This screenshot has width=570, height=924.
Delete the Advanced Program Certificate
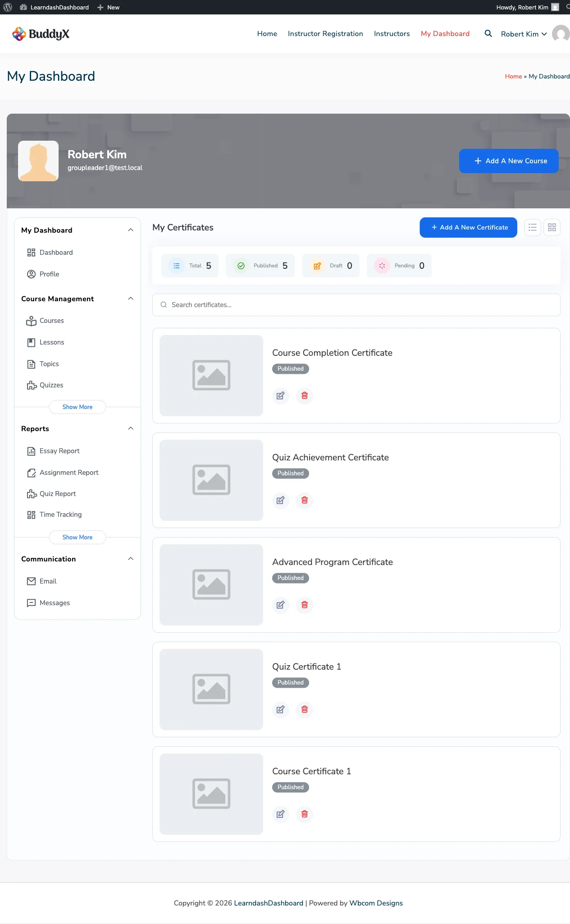[x=305, y=605]
